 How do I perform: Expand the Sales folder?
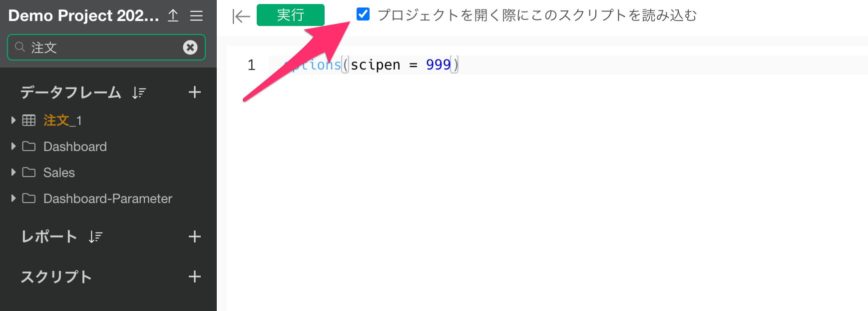click(13, 172)
